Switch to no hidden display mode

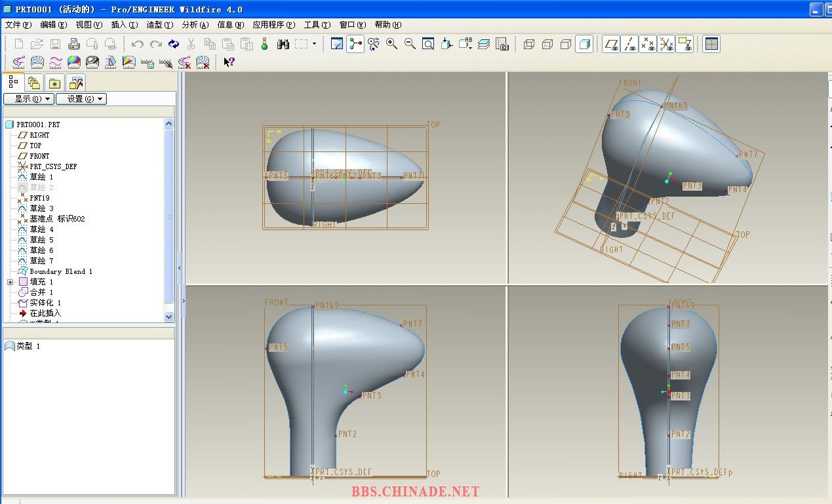click(x=566, y=44)
